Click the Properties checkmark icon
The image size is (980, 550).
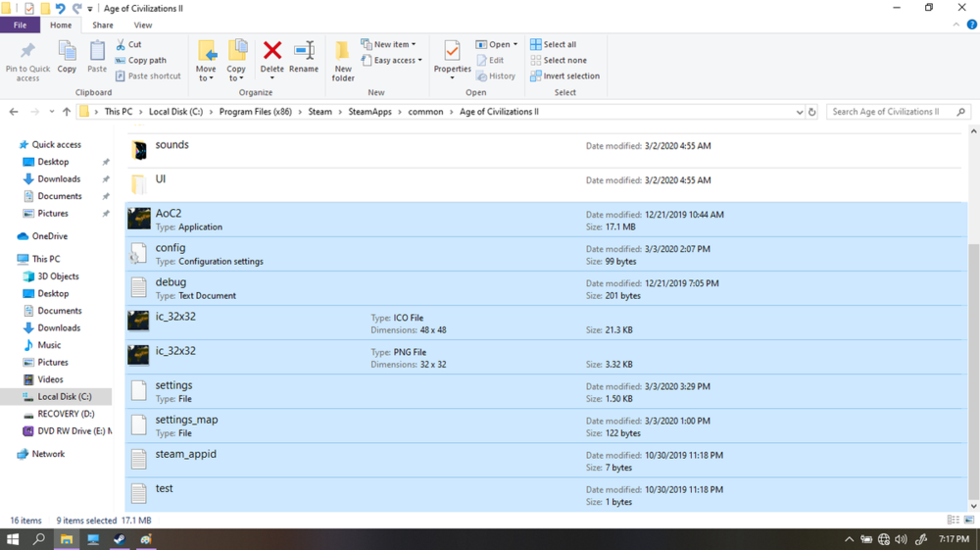pyautogui.click(x=452, y=51)
